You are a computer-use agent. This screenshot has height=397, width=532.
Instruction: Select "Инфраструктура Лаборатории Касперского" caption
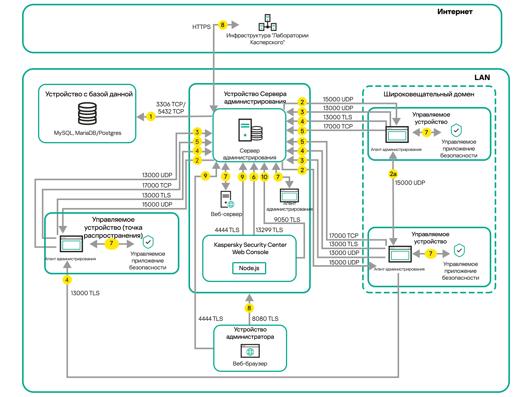pyautogui.click(x=267, y=39)
